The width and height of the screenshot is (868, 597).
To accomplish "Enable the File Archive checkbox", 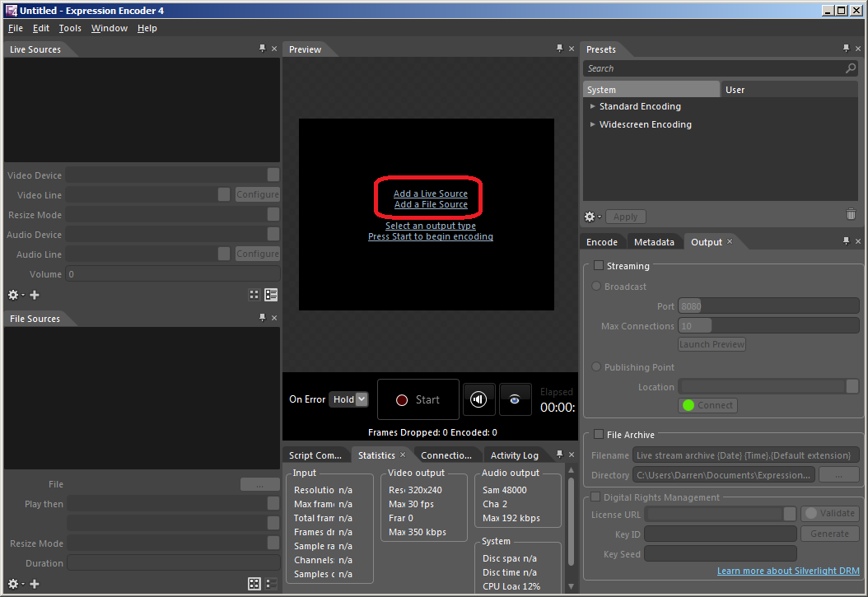I will (x=599, y=435).
